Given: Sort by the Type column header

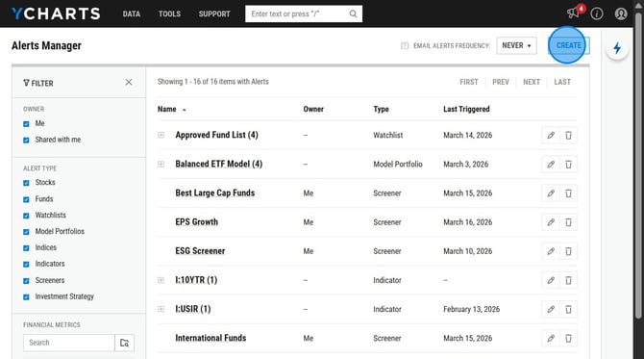Looking at the screenshot, I should pos(382,109).
